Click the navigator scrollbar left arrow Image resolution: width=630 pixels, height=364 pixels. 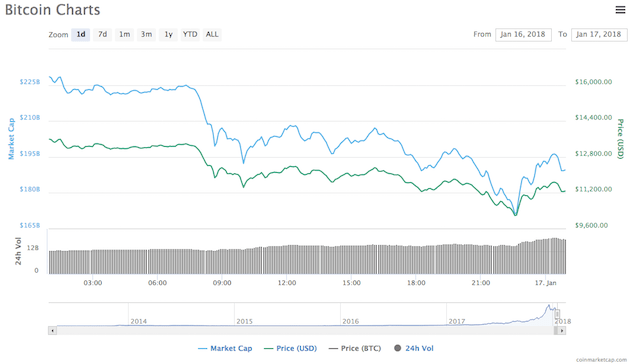click(x=52, y=331)
